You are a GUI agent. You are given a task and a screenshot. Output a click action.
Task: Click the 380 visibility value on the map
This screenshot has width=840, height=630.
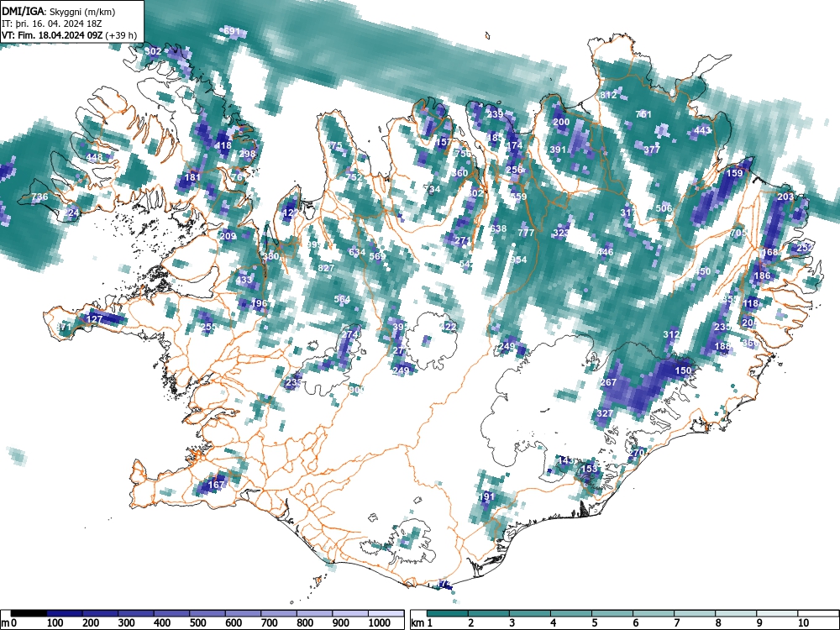coord(270,256)
